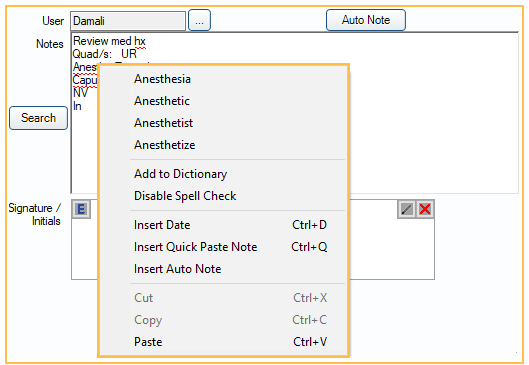Open user picker with ellipsis button

[x=199, y=20]
